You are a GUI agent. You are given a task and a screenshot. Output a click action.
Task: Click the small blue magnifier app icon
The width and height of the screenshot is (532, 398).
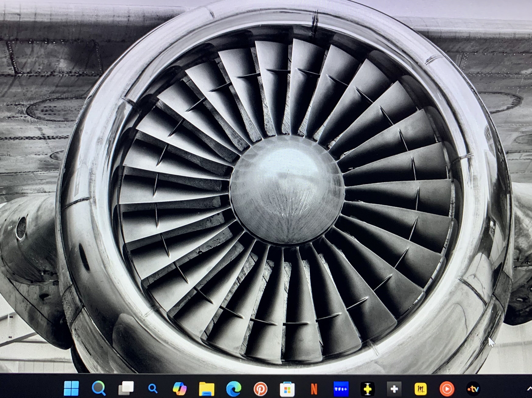pyautogui.click(x=153, y=388)
